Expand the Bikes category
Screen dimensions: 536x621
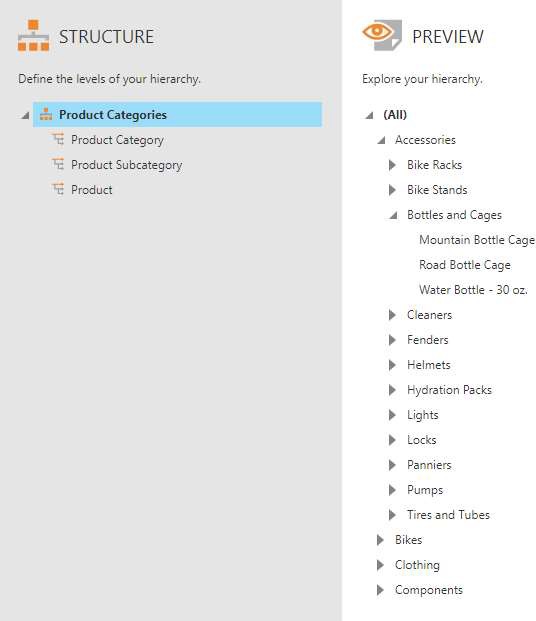(380, 540)
